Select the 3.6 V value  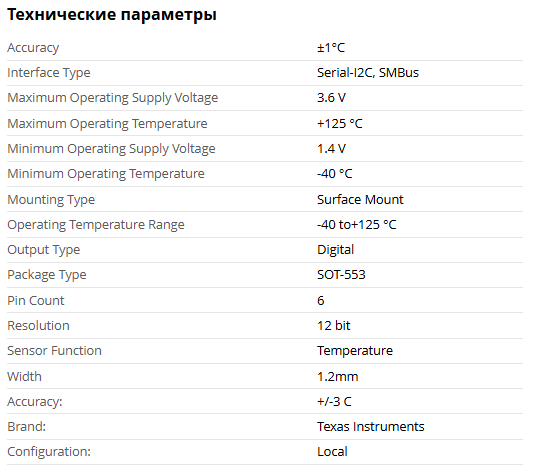(x=331, y=98)
